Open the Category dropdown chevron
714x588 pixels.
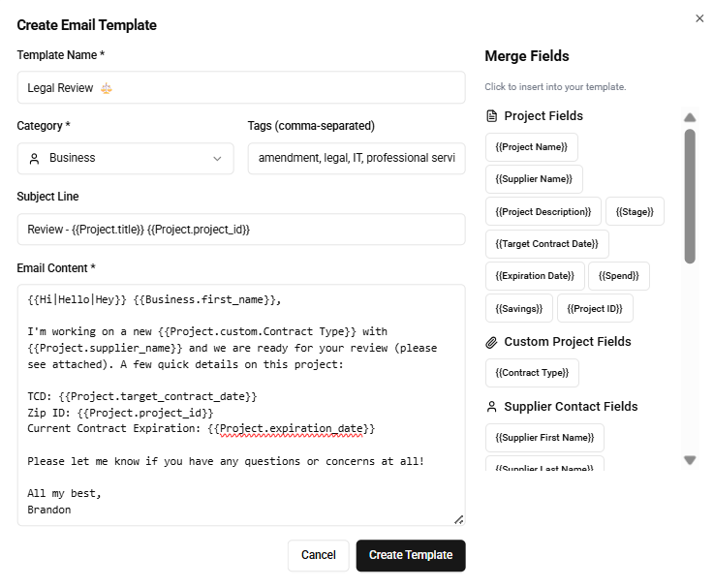pyautogui.click(x=217, y=159)
